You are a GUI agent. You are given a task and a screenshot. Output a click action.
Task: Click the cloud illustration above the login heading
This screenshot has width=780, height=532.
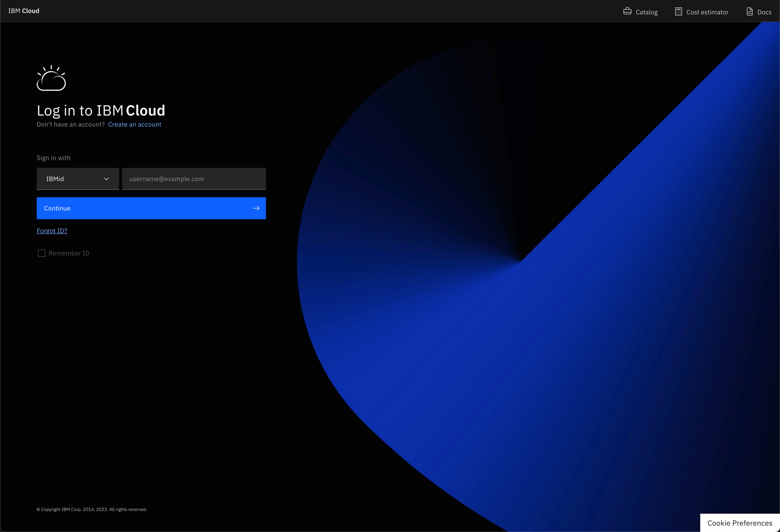click(51, 79)
